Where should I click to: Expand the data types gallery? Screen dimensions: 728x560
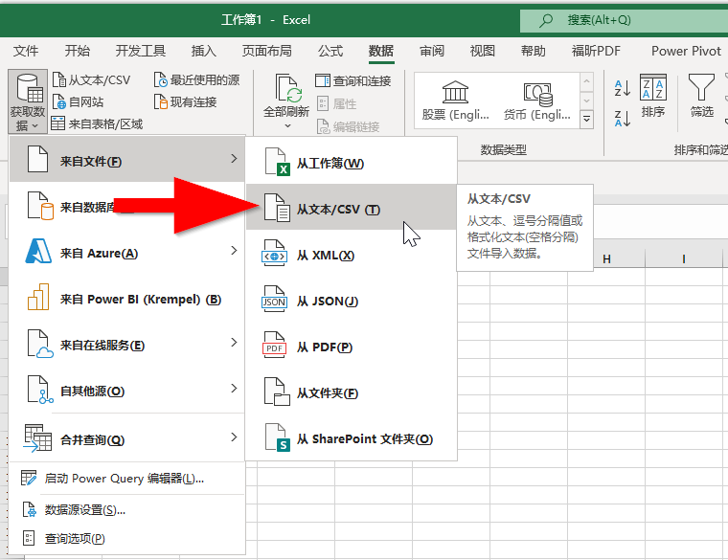(x=587, y=119)
